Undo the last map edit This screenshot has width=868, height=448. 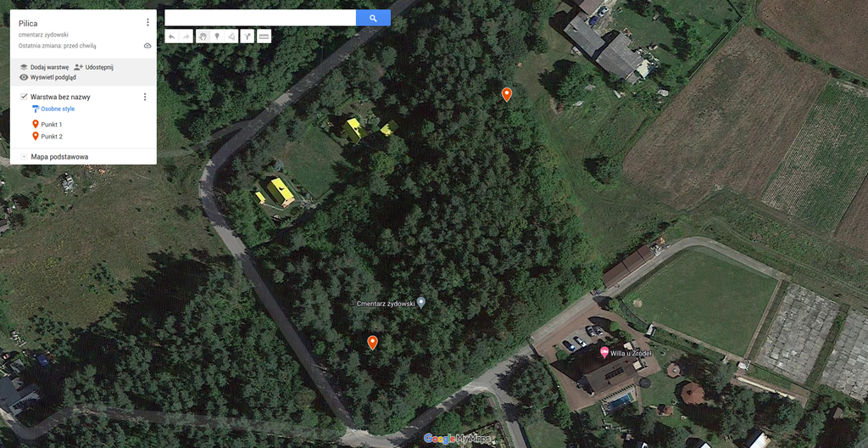(x=171, y=36)
